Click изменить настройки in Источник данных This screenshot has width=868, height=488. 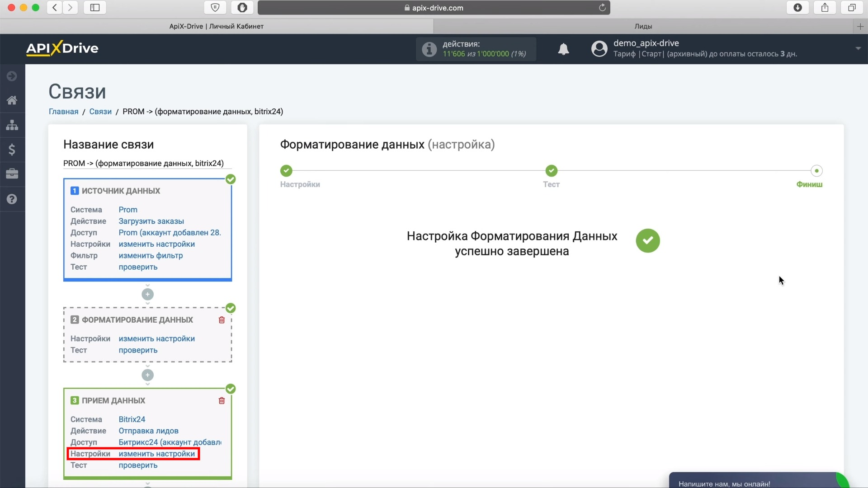click(156, 244)
